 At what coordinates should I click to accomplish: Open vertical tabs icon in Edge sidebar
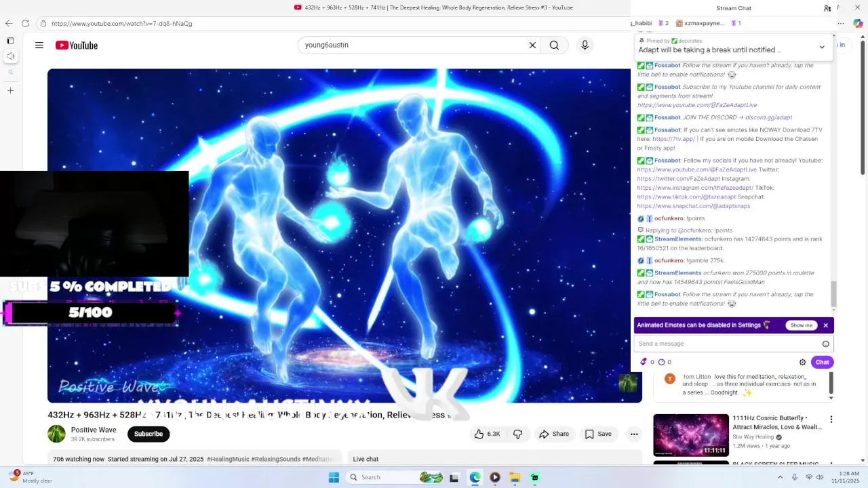coord(10,41)
